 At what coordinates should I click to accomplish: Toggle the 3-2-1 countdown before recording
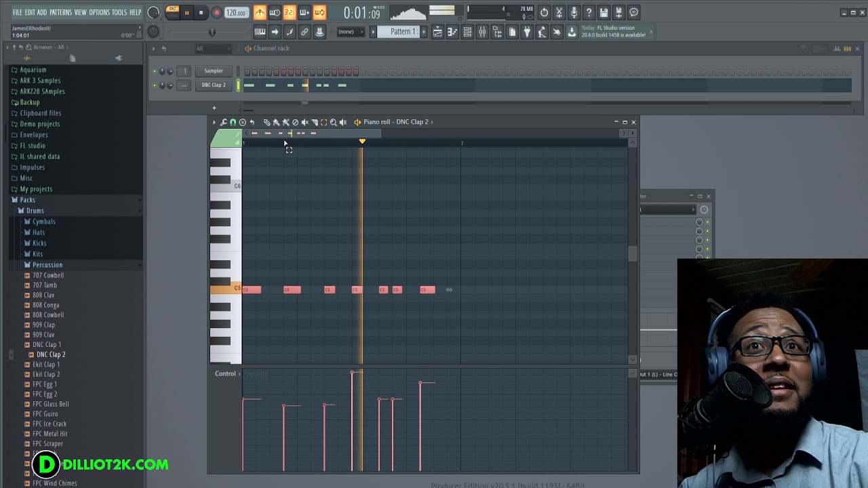pos(290,12)
